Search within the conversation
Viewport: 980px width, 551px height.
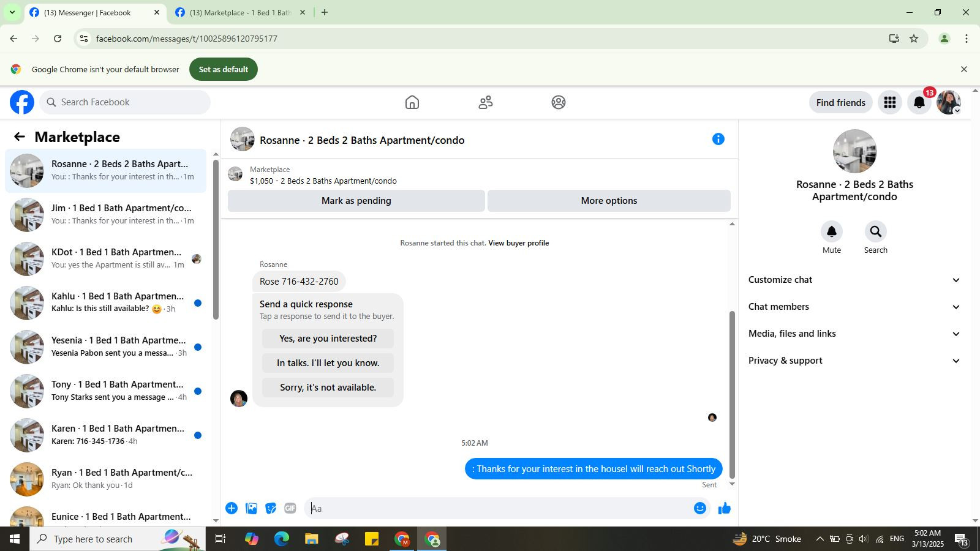point(876,231)
